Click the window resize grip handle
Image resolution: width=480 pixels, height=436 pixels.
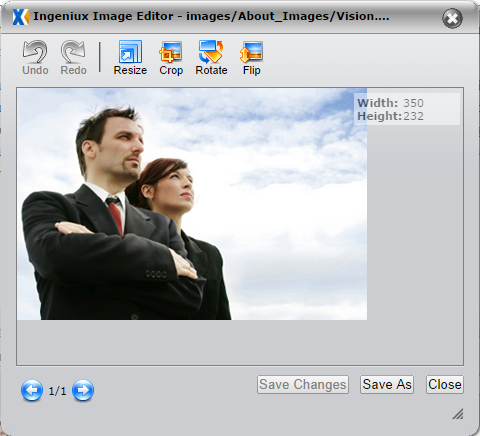pos(458,414)
